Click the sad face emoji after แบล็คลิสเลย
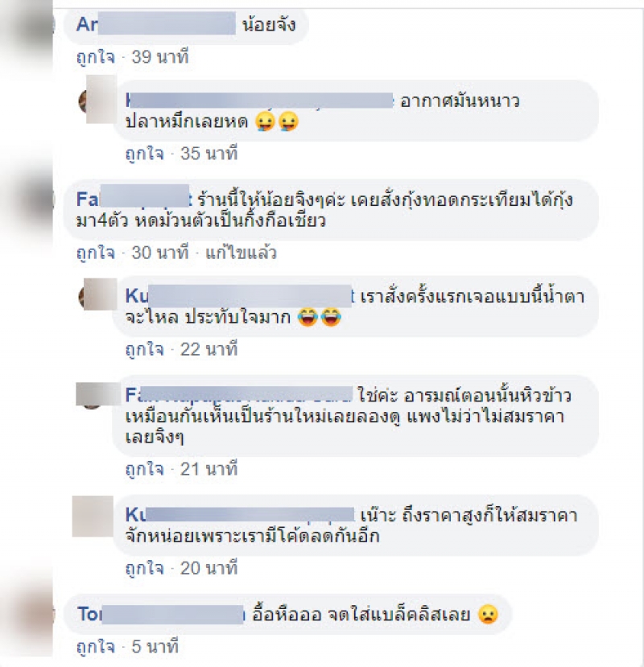Image resolution: width=644 pixels, height=667 pixels. point(488,614)
